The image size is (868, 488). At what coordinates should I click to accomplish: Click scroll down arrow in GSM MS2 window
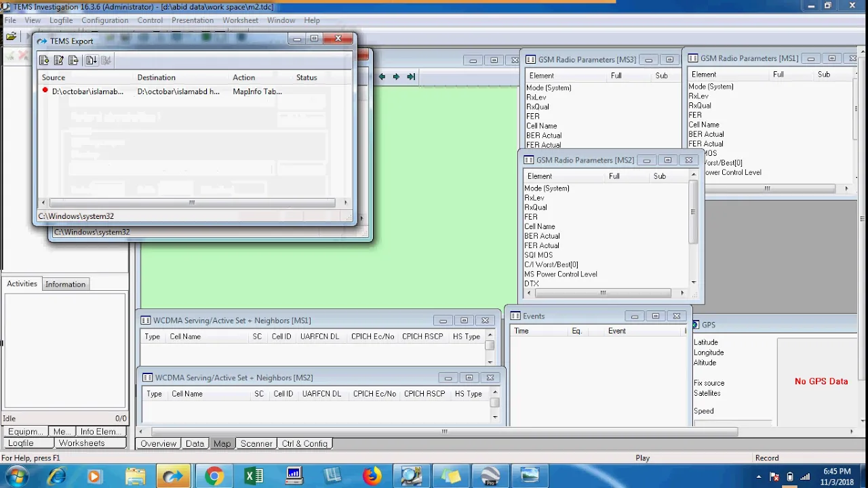click(693, 283)
